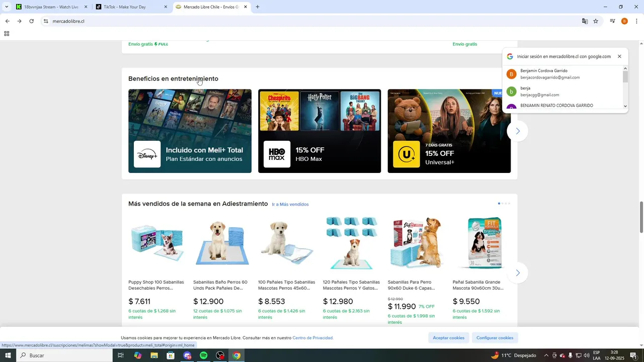Open Spotify from the taskbar

[204, 355]
